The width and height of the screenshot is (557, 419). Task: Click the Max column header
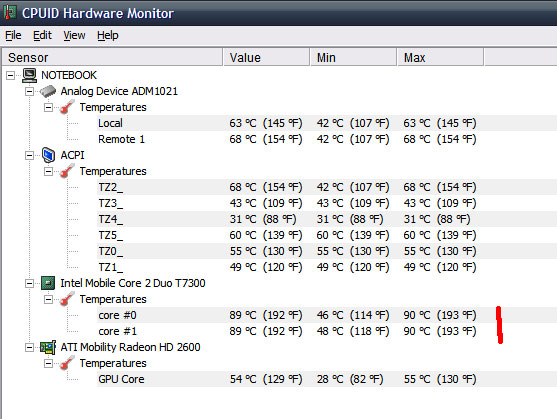coord(440,58)
